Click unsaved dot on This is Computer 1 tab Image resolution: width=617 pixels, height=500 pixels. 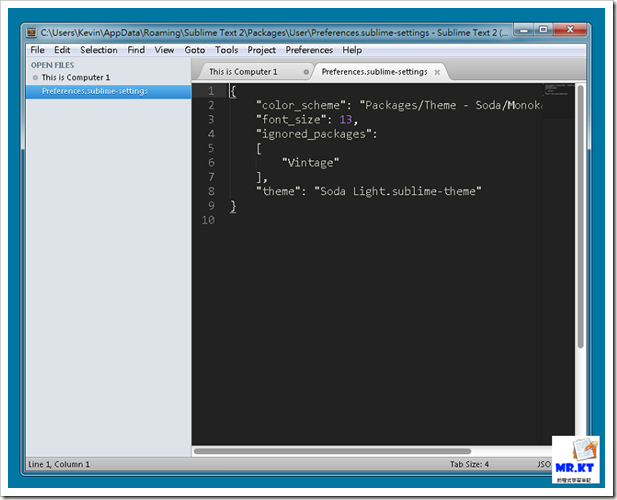click(x=306, y=72)
